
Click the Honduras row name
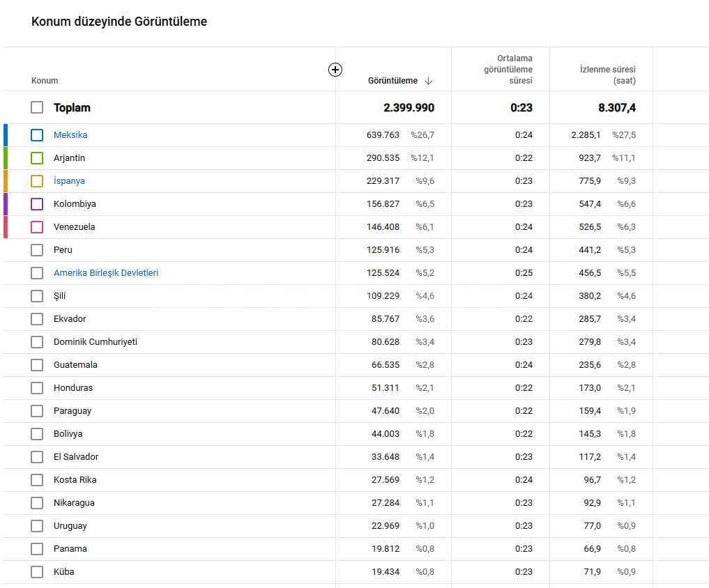(73, 388)
